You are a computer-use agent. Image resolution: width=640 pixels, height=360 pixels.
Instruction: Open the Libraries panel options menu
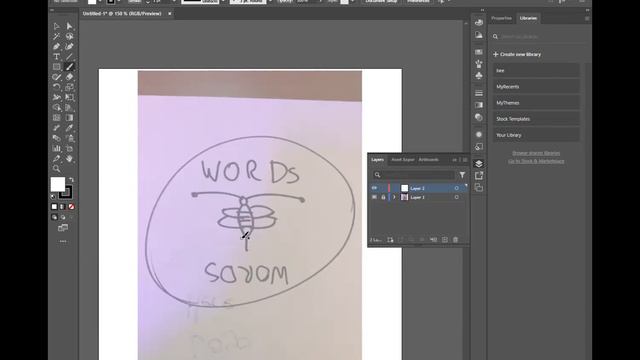(x=587, y=18)
